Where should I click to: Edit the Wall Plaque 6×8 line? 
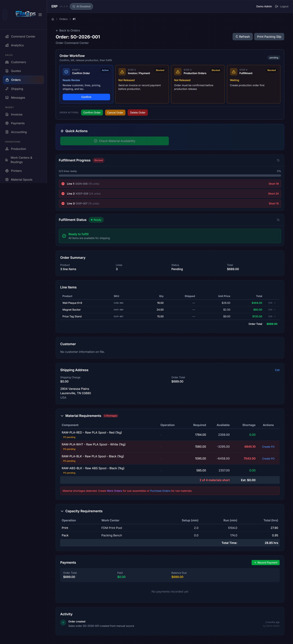(x=270, y=303)
